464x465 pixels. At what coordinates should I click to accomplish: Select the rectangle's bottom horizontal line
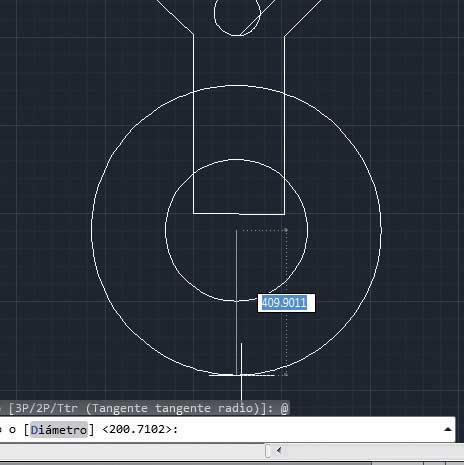(239, 214)
